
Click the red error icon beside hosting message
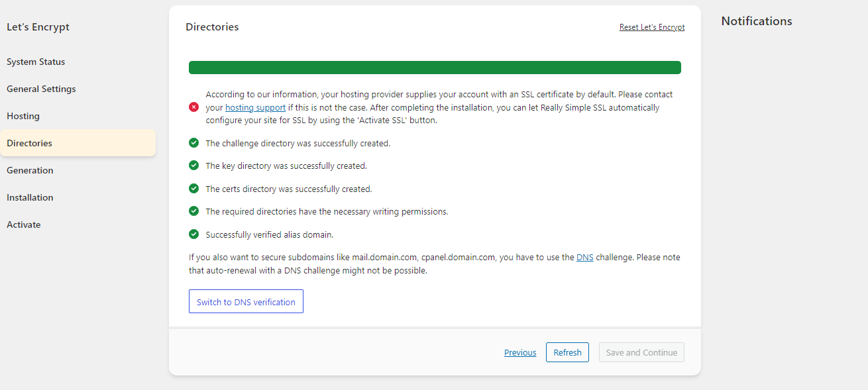pyautogui.click(x=193, y=107)
